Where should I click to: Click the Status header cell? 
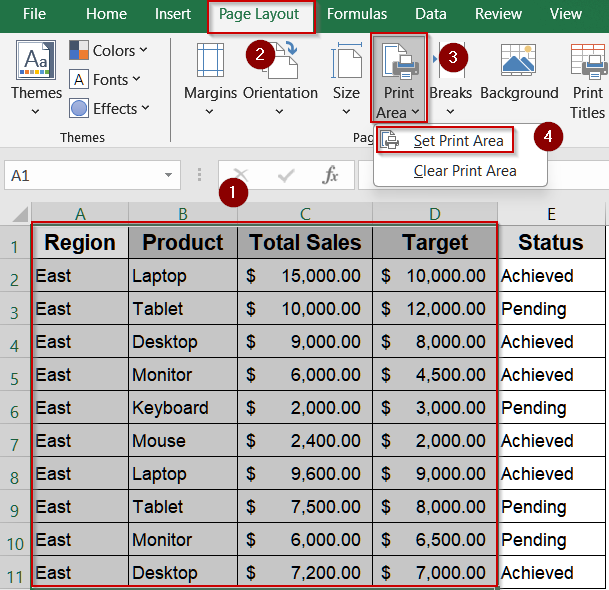coord(552,242)
